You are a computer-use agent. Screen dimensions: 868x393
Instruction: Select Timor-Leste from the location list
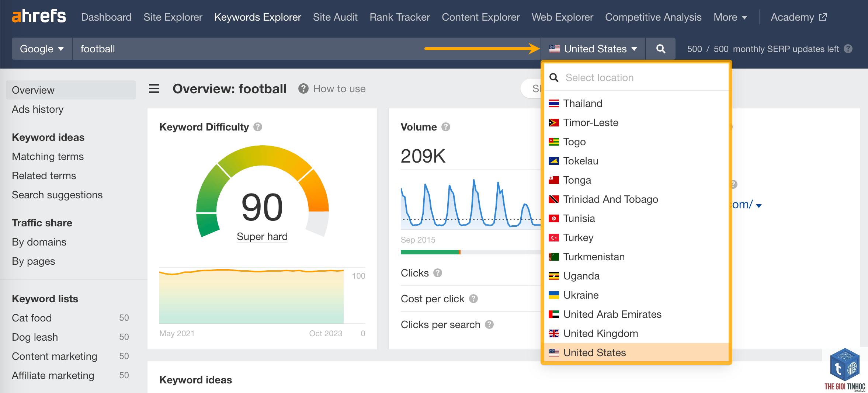coord(636,122)
